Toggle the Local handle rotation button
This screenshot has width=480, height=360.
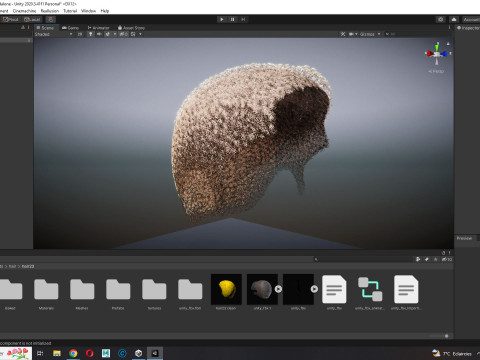coord(32,19)
